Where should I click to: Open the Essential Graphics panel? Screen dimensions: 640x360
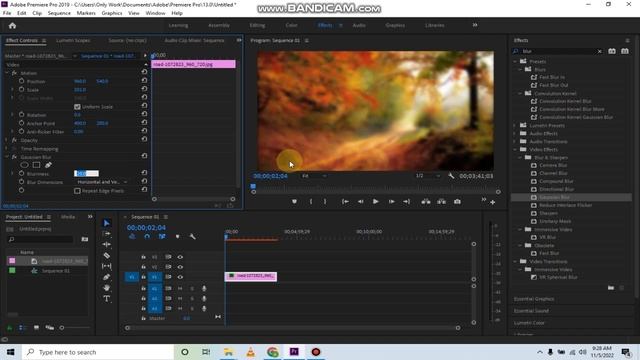pyautogui.click(x=534, y=299)
